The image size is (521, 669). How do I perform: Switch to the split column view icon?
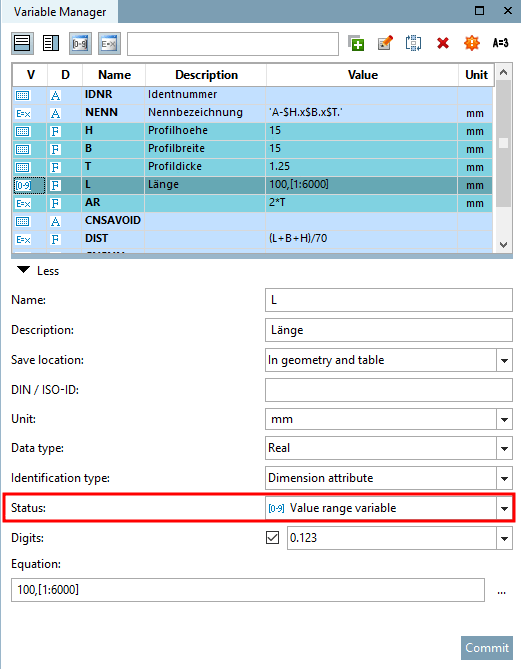51,44
